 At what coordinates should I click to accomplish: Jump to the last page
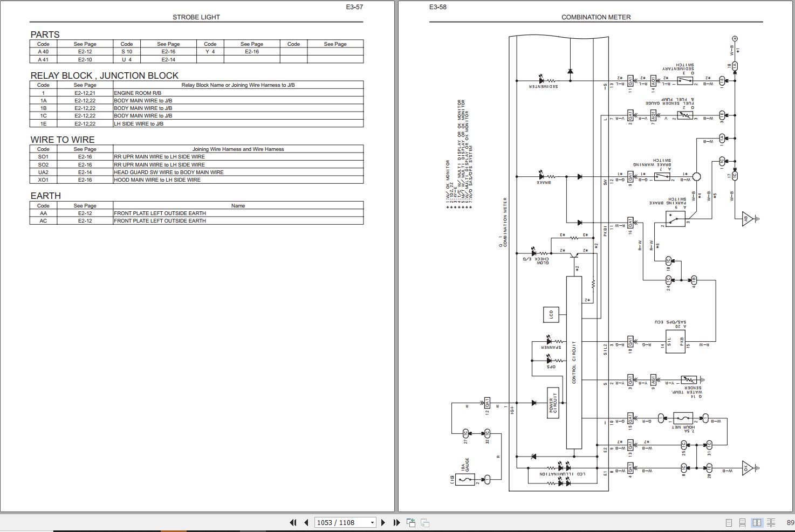coord(396,522)
